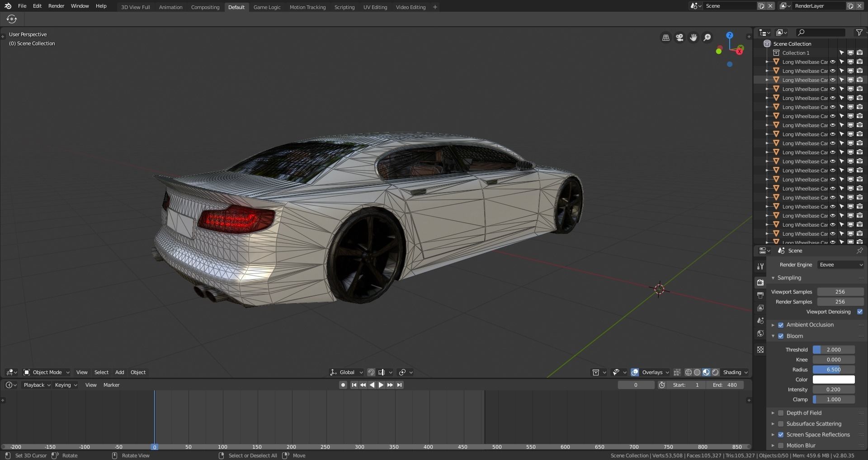Image resolution: width=868 pixels, height=460 pixels.
Task: Enable Depth of Field checkbox
Action: [x=781, y=413]
